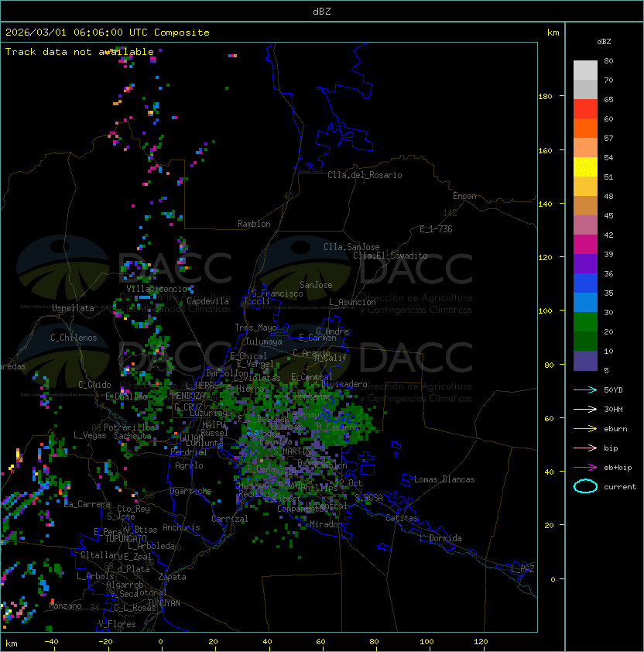Pick the orange 57-60 dBZ color band
Image resolution: width=644 pixels, height=652 pixels.
pos(585,129)
